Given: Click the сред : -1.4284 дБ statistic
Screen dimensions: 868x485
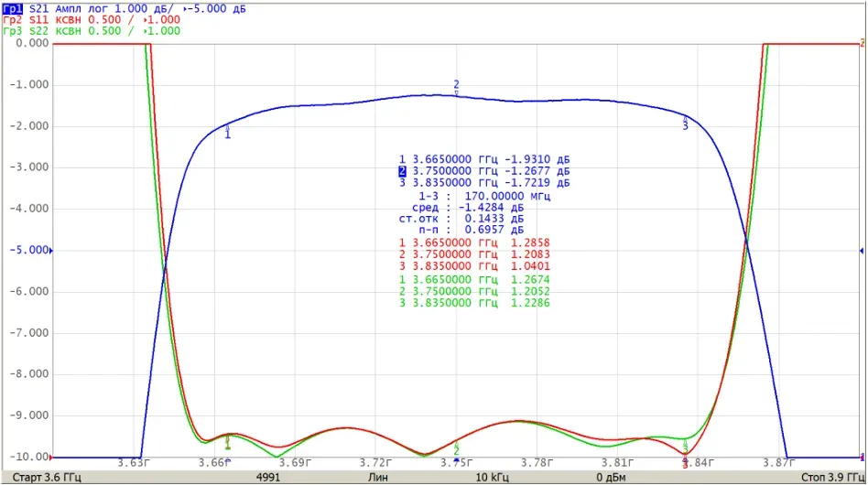Looking at the screenshot, I should 468,208.
